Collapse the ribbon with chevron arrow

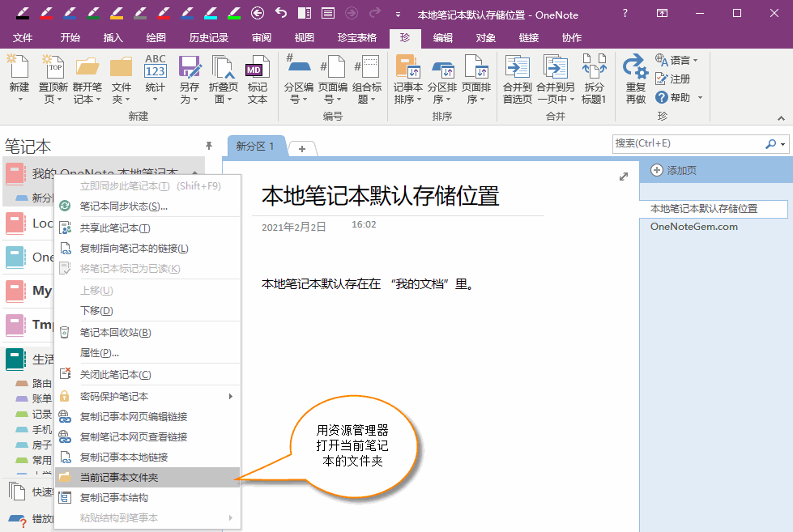[782, 118]
